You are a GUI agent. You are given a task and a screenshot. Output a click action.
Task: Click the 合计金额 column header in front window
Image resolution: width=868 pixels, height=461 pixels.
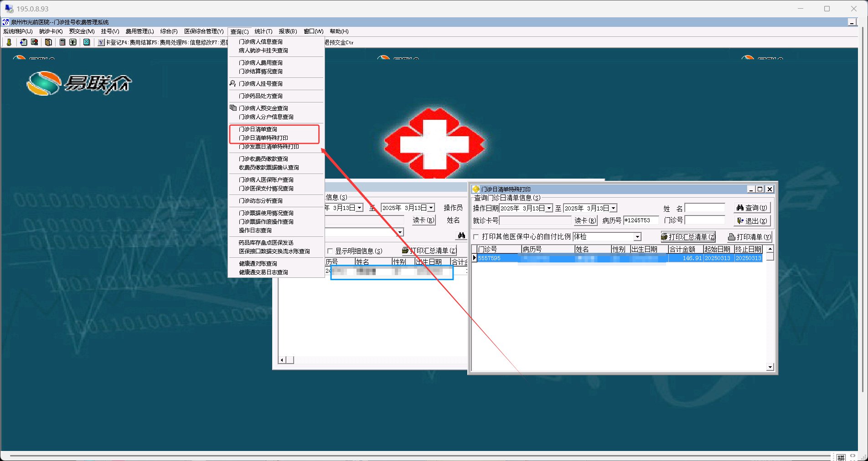point(685,250)
